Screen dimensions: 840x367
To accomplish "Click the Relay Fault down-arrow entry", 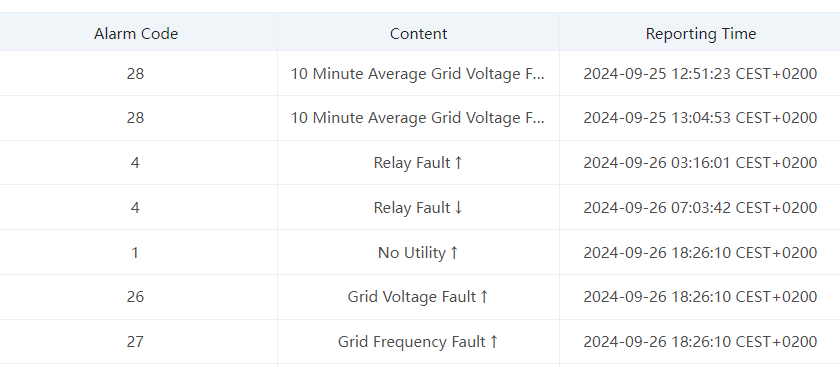I will pyautogui.click(x=418, y=208).
